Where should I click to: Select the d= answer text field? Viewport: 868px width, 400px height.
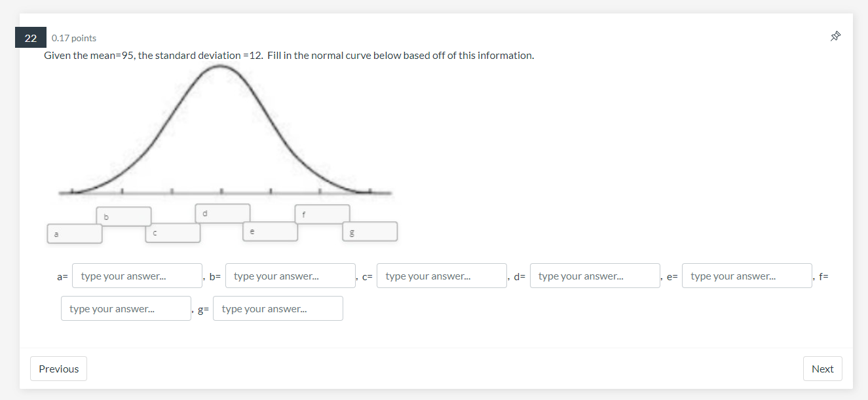click(595, 276)
